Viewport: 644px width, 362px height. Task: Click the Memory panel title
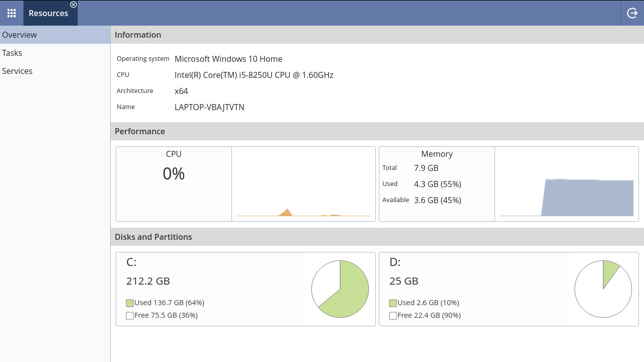click(x=437, y=154)
